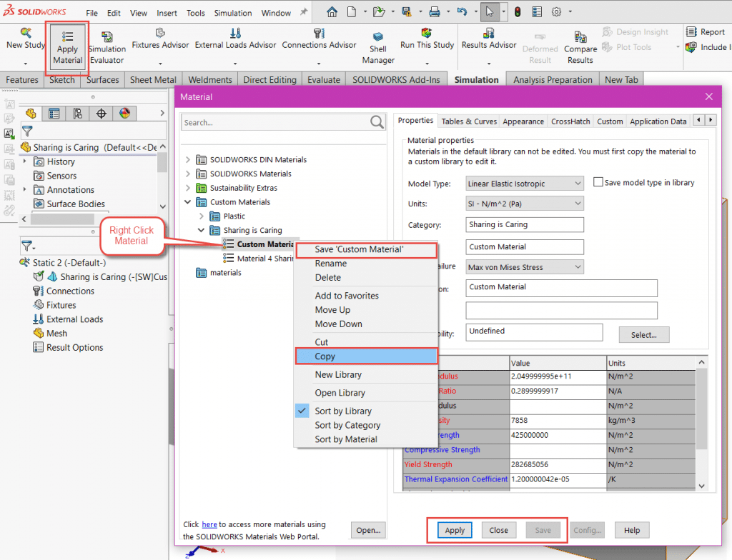Expand Sustainability Extras library
This screenshot has width=732, height=560.
coord(188,188)
